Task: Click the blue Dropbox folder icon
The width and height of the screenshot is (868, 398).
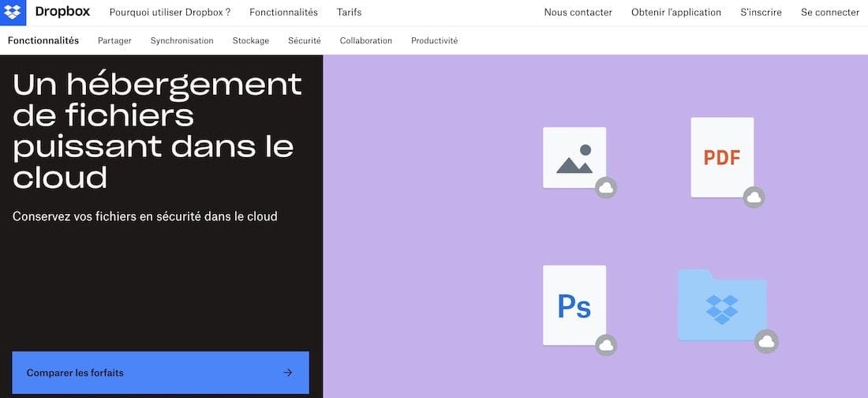Action: pyautogui.click(x=722, y=305)
